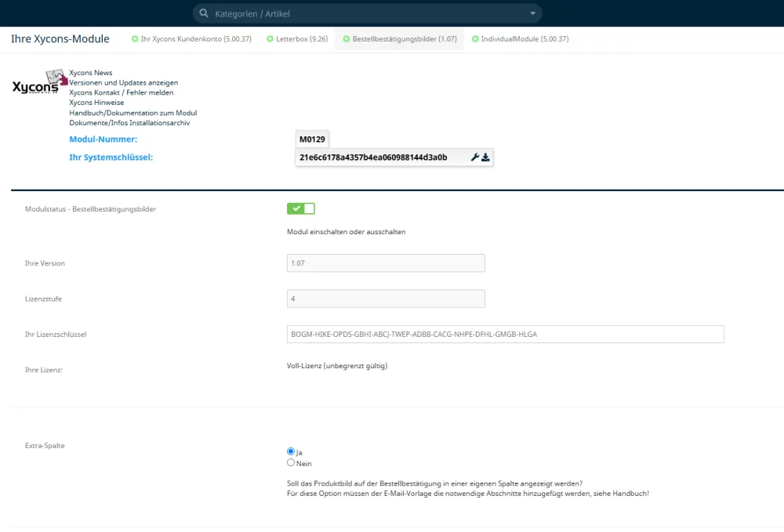Click the Ihre Version field
Image resolution: width=784 pixels, height=532 pixels.
coord(386,263)
